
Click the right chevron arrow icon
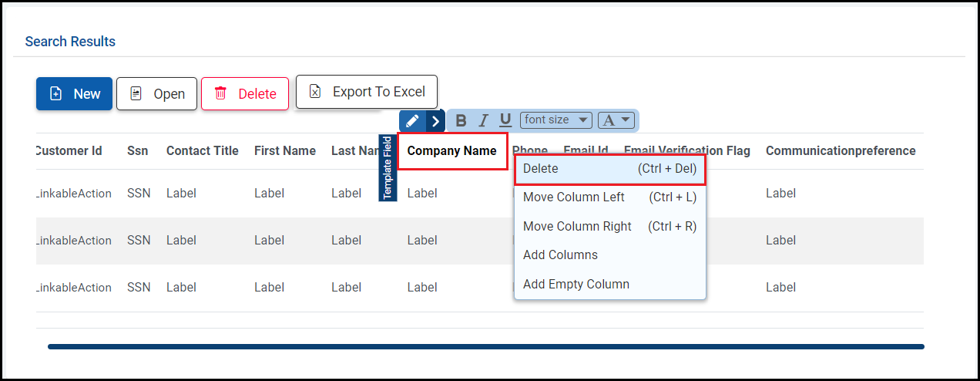point(435,120)
